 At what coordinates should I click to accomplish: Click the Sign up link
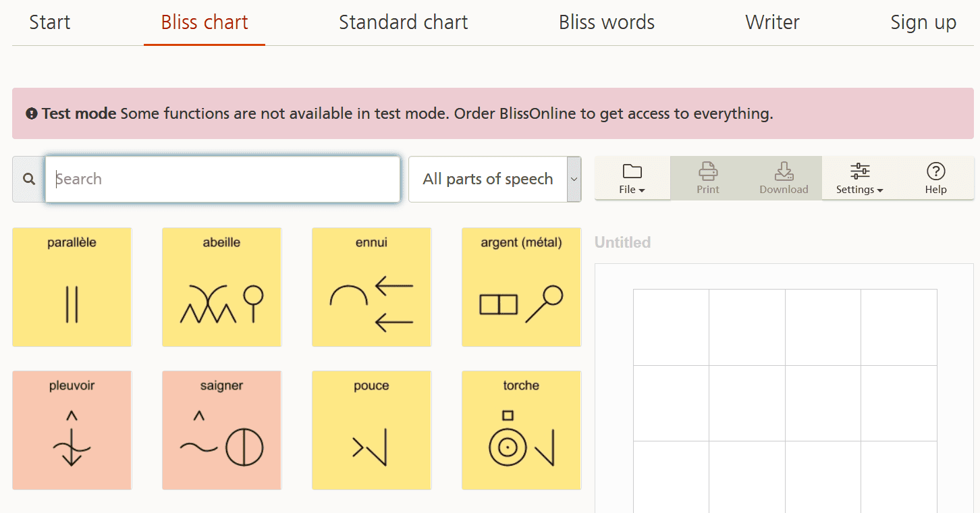[923, 22]
